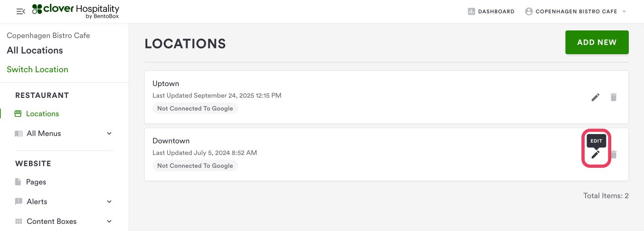Click the Dashboard chart icon
Screen dimensions: 644x231
(472, 11)
